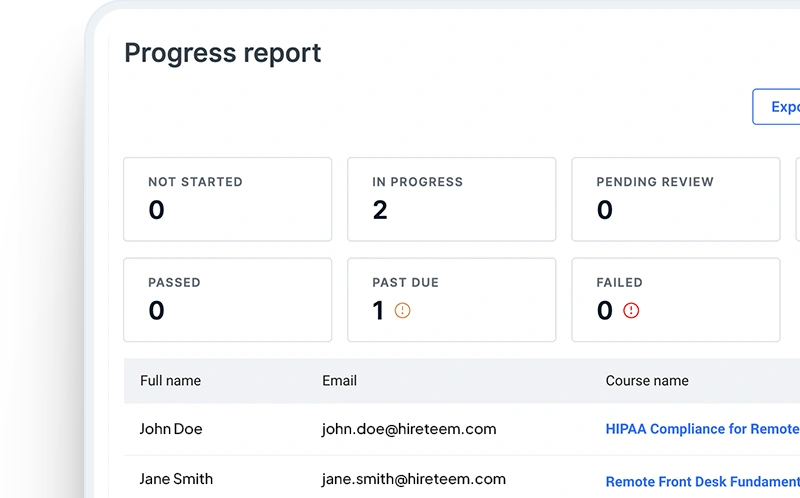Click the jane.smith@hireteem.com email cell
This screenshot has height=498, width=800.
click(413, 479)
